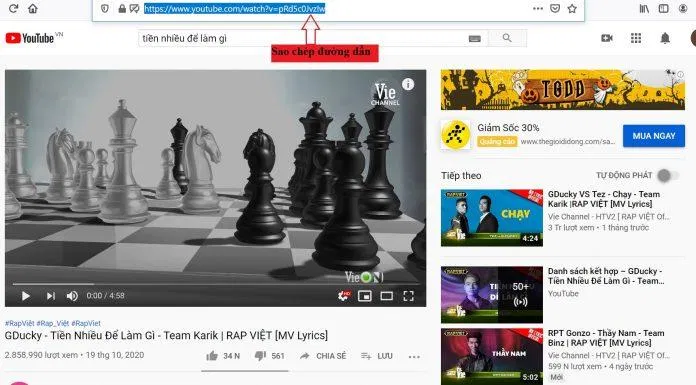Switch to theater mode icon
This screenshot has height=385, width=696.
387,296
